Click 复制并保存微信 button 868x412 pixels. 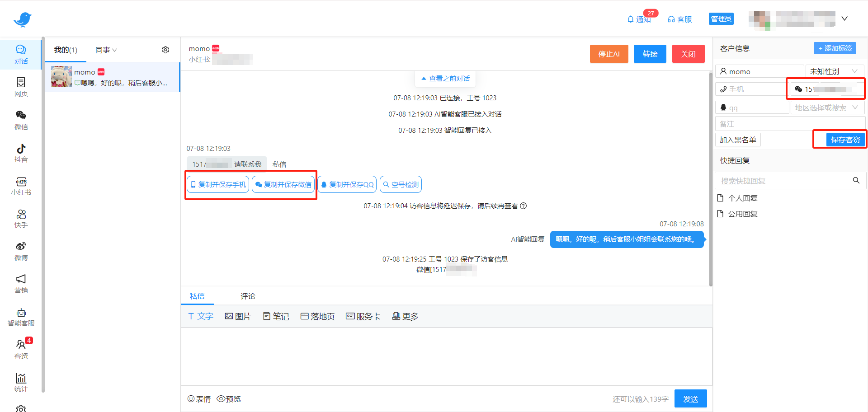[x=283, y=185]
